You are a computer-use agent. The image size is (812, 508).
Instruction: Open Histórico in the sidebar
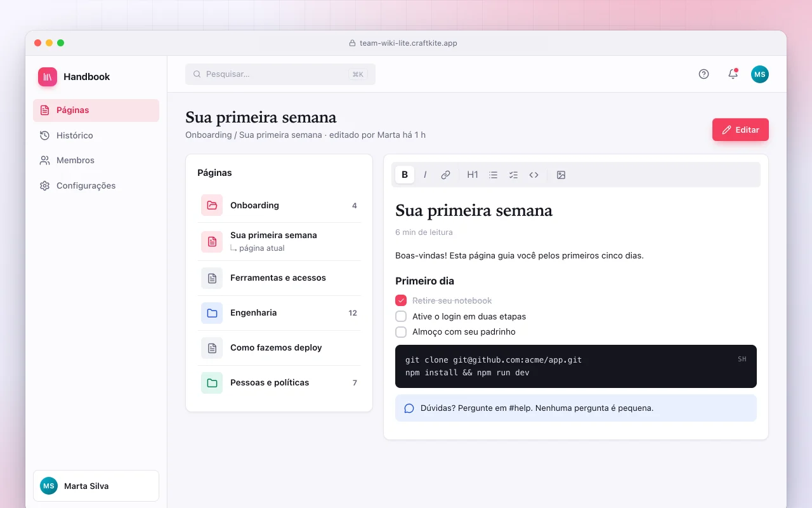[96, 135]
